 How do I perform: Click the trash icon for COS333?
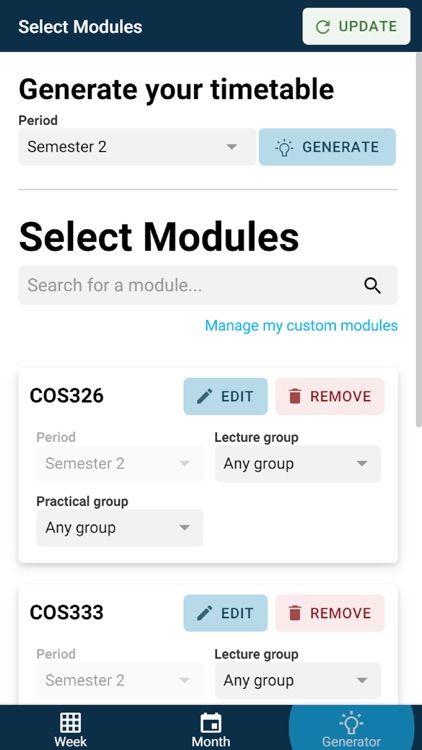point(295,613)
